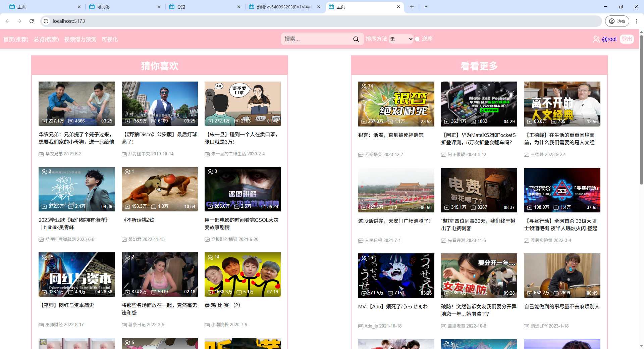This screenshot has height=349, width=644.
Task: Click the 搜索 search input field
Action: [317, 39]
